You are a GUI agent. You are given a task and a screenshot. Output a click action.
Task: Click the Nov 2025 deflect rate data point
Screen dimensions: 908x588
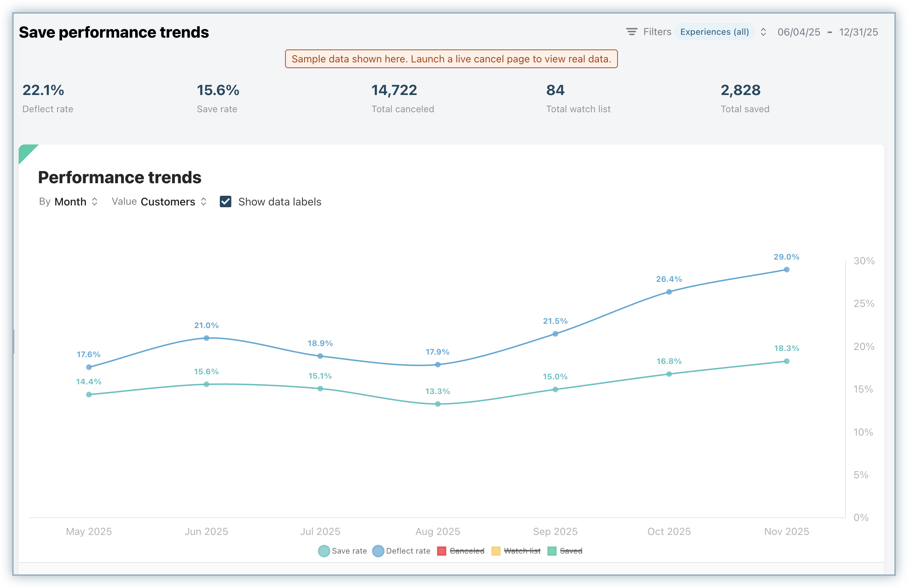[x=786, y=270]
